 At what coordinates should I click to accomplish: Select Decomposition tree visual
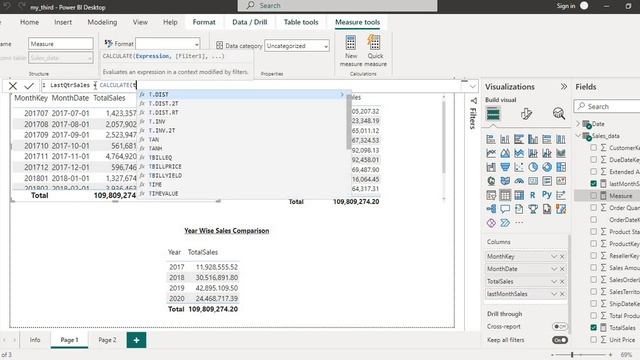(x=491, y=209)
